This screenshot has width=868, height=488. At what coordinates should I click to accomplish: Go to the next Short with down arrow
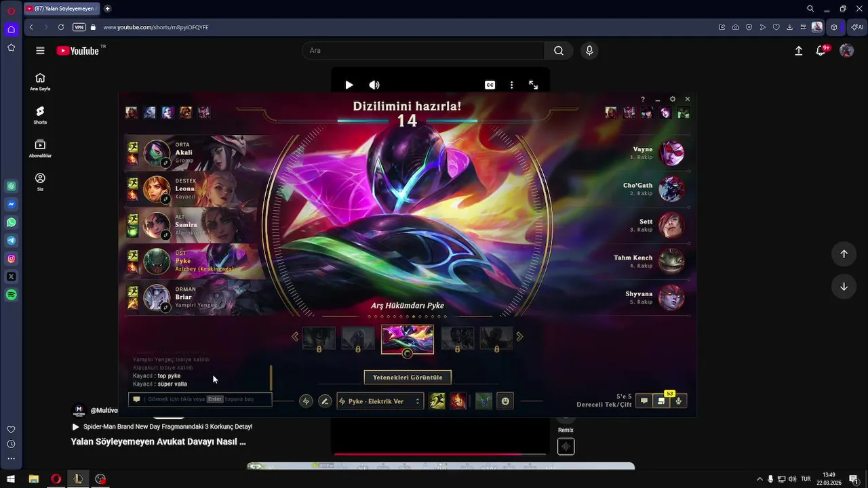(x=844, y=286)
